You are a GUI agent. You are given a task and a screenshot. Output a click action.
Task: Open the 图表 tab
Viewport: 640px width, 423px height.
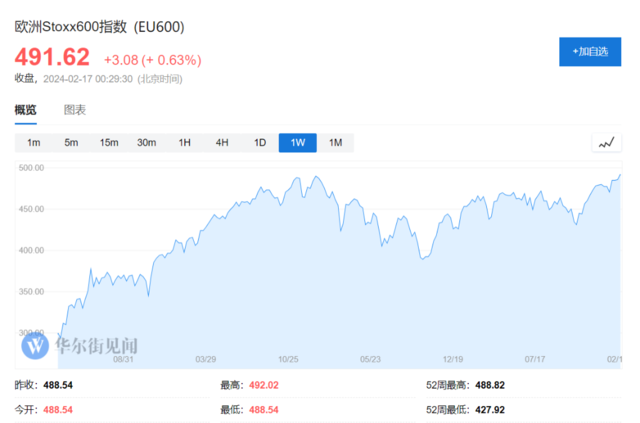[x=75, y=110]
